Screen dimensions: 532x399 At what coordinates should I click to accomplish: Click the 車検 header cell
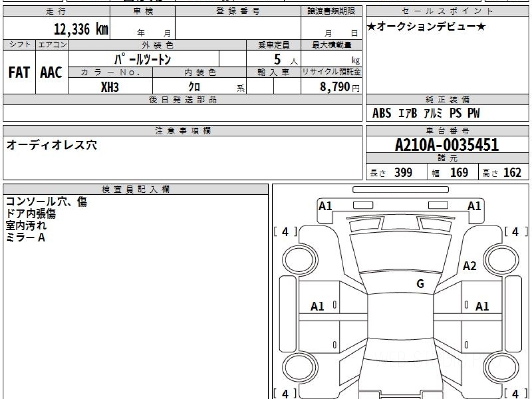(x=143, y=12)
